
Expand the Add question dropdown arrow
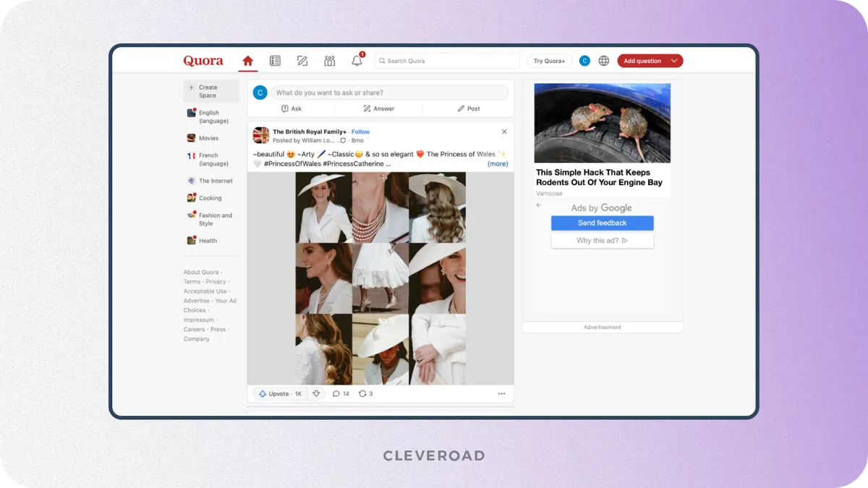click(x=674, y=61)
